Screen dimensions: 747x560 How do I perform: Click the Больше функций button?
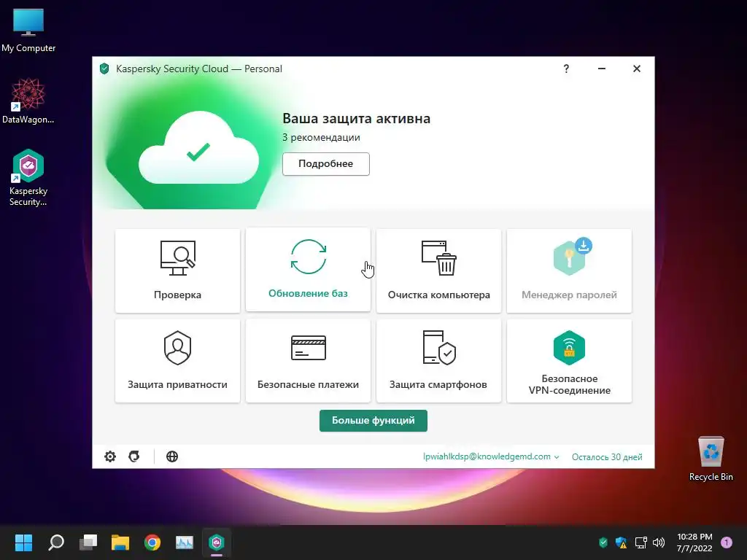[373, 421]
